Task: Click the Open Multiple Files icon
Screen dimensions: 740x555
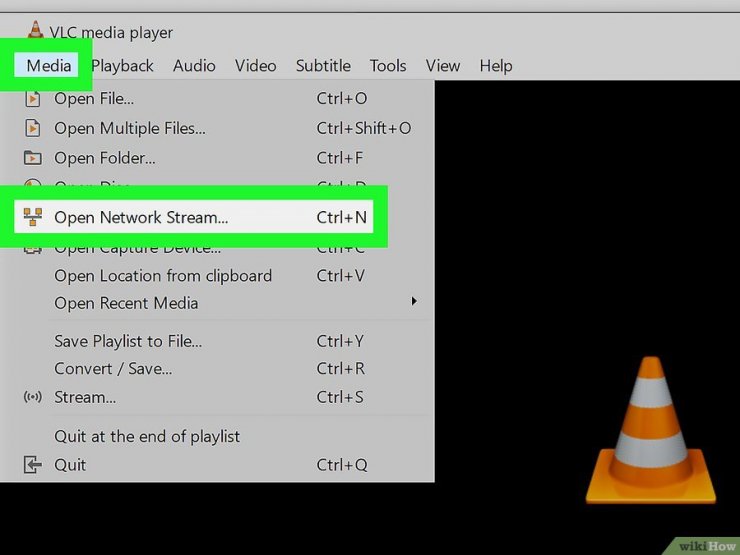Action: [x=33, y=128]
